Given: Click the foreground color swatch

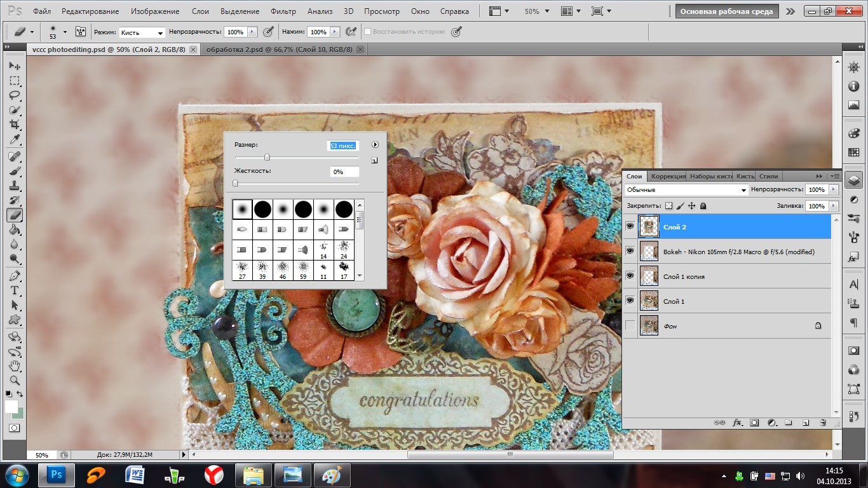Looking at the screenshot, I should [x=11, y=406].
